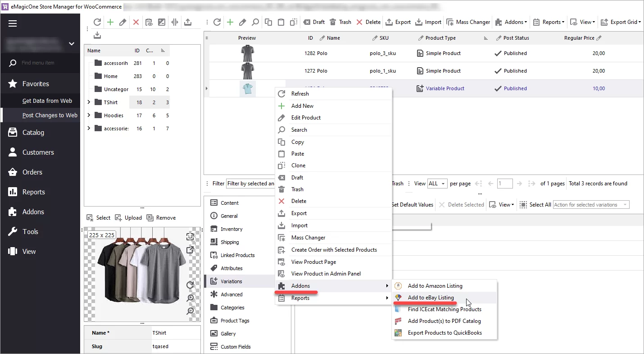Switch to the Inventory tab

[230, 229]
